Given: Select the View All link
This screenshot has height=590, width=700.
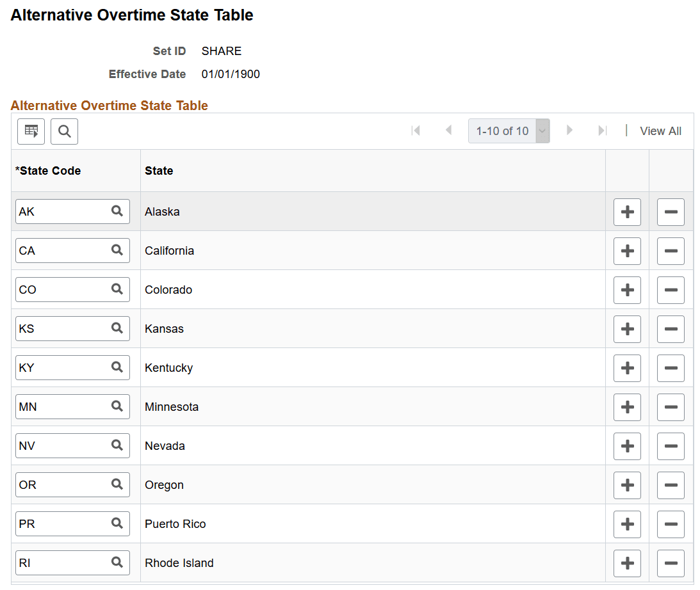Looking at the screenshot, I should click(660, 131).
